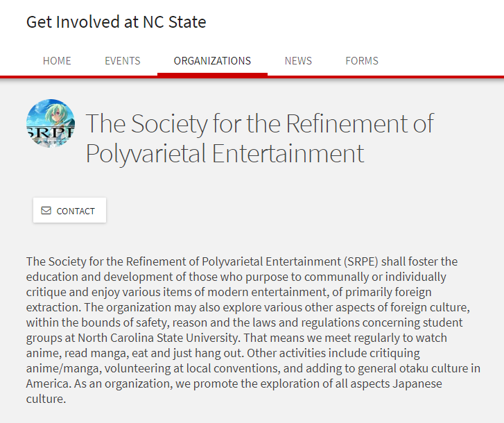Image resolution: width=504 pixels, height=423 pixels.
Task: Click the organization name heading
Action: (x=259, y=138)
